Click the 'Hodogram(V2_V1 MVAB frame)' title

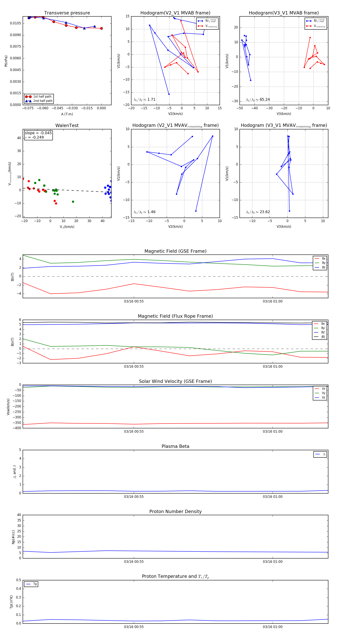click(175, 13)
